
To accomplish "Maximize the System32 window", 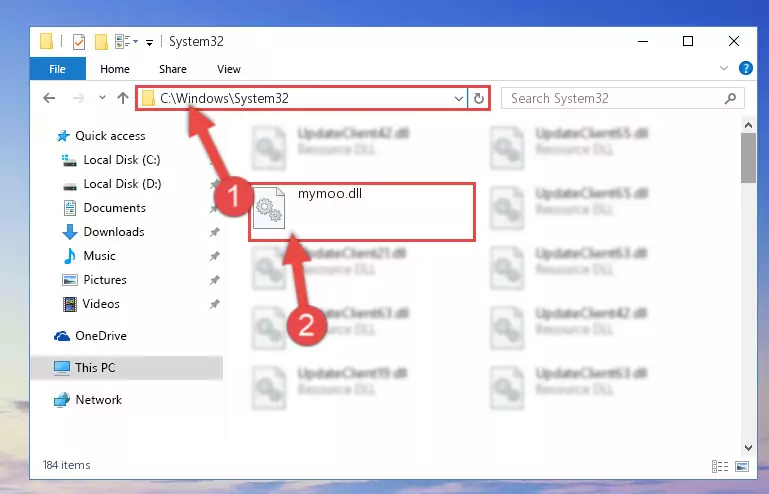I will tap(688, 42).
